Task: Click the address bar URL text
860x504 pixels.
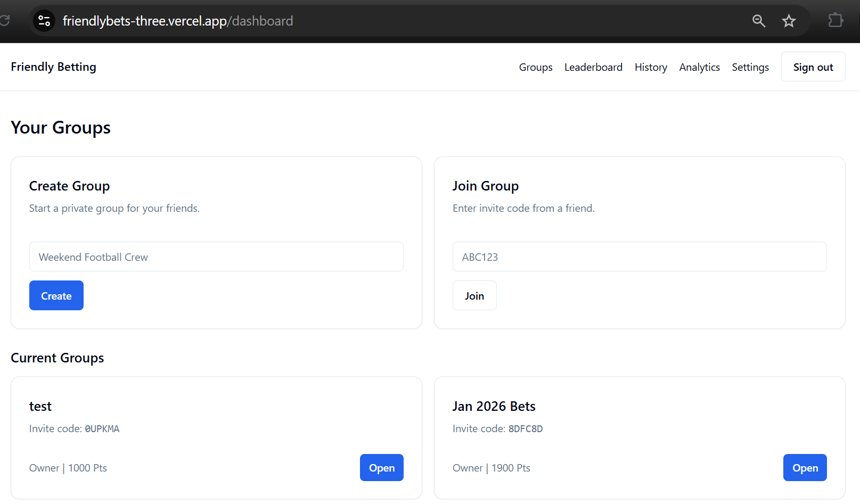Action: click(x=177, y=21)
